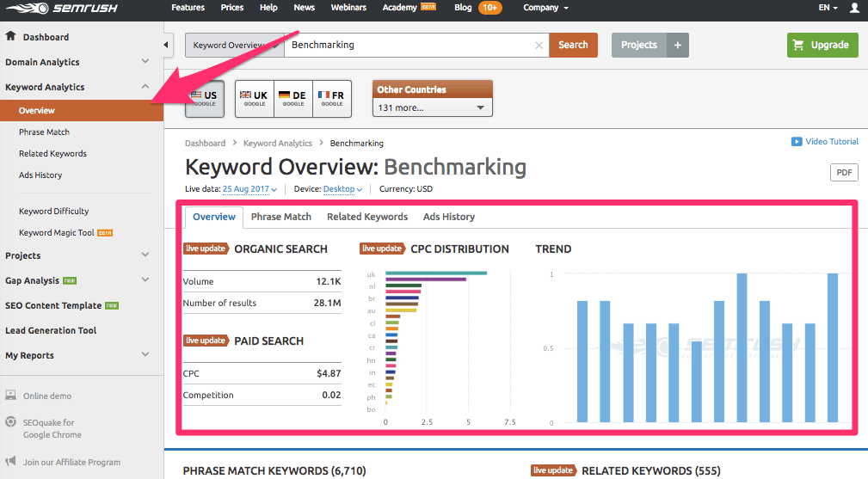Open Prices in the top menu
Viewport: 868px width, 479px height.
pyautogui.click(x=232, y=8)
